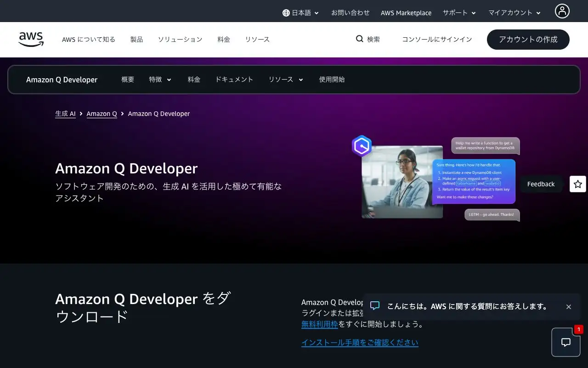Select the 概要 tab
588x368 pixels.
pos(128,80)
